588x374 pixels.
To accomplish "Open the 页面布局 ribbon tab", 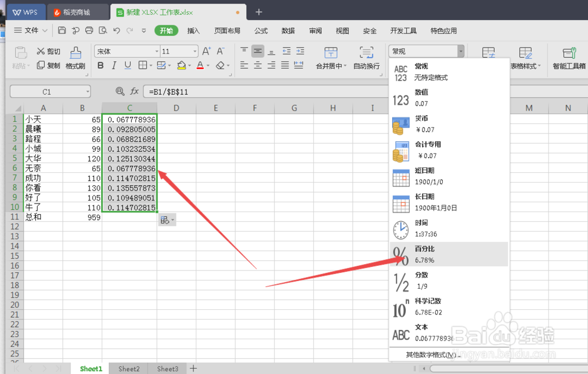I will pyautogui.click(x=227, y=31).
